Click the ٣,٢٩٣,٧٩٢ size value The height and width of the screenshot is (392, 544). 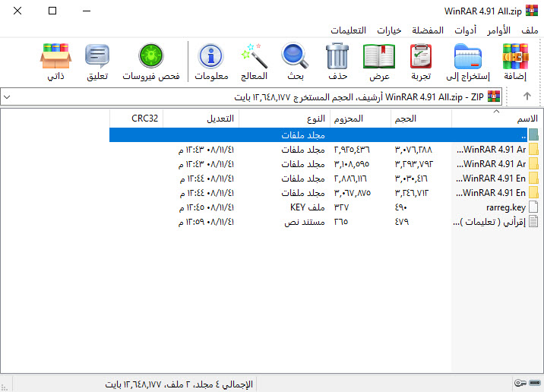pyautogui.click(x=414, y=164)
